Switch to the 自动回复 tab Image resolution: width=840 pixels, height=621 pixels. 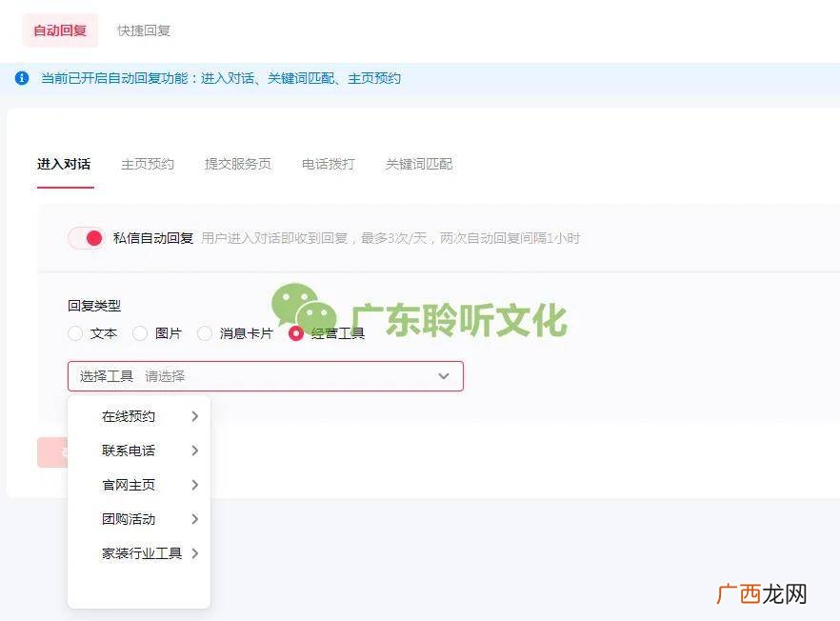[60, 30]
